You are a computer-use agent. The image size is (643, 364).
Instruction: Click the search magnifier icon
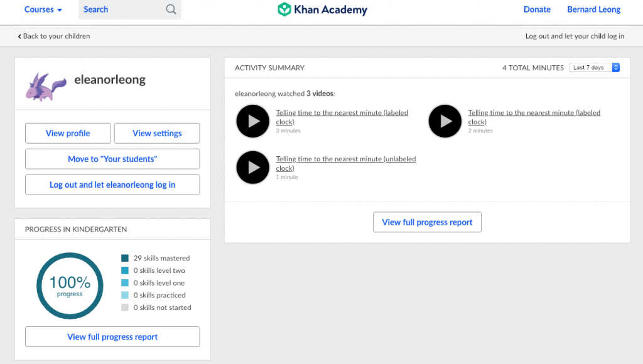pos(171,9)
